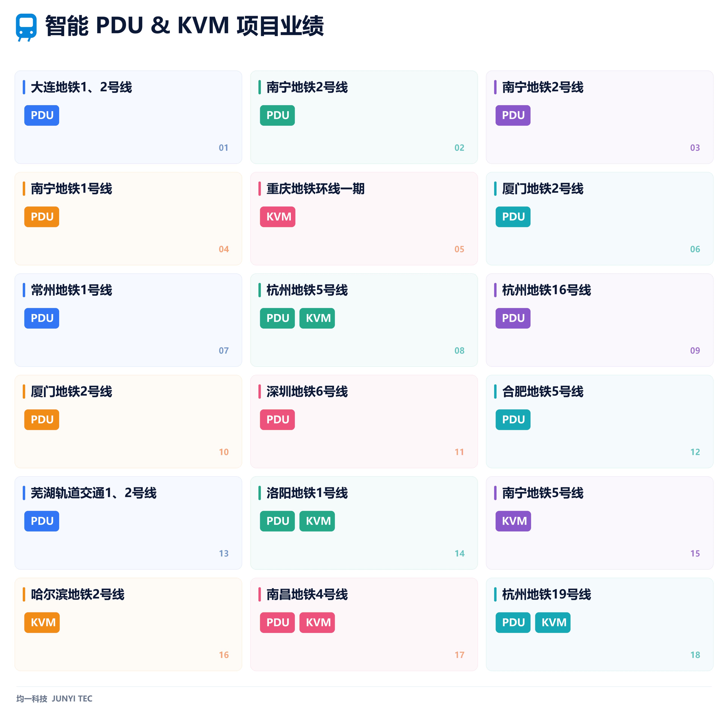
Task: Click card number 04 on 南宁地铁1号线
Action: [x=224, y=249]
